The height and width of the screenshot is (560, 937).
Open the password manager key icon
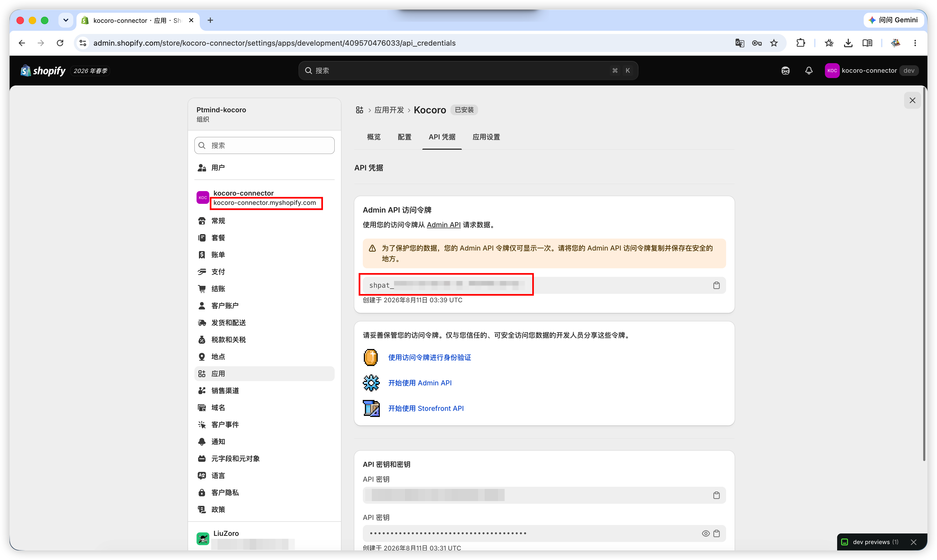tap(757, 43)
